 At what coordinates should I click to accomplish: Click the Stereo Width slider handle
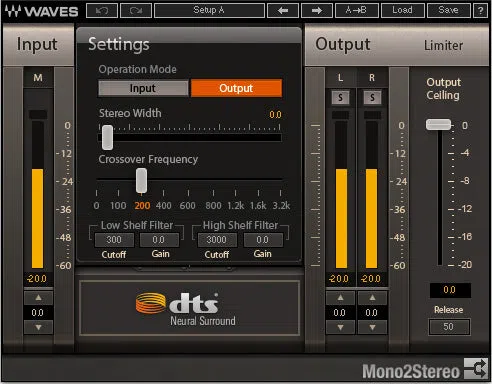[107, 137]
